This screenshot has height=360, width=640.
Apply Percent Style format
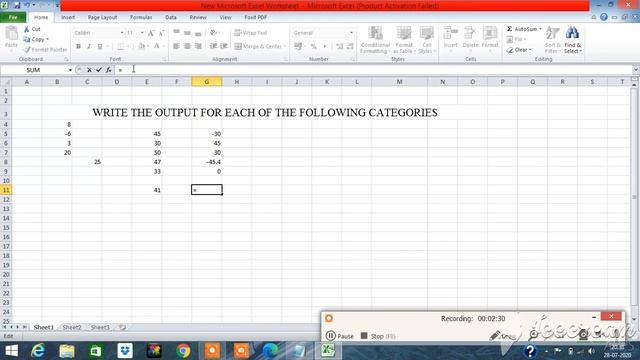coord(313,47)
